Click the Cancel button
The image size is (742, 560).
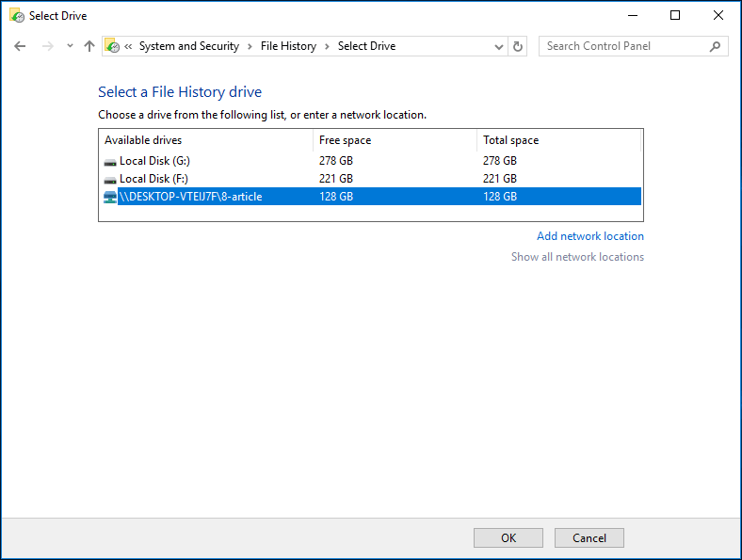point(589,538)
